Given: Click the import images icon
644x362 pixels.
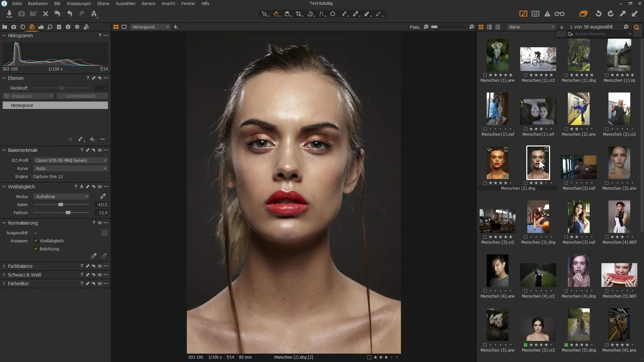Looking at the screenshot, I should (x=9, y=14).
